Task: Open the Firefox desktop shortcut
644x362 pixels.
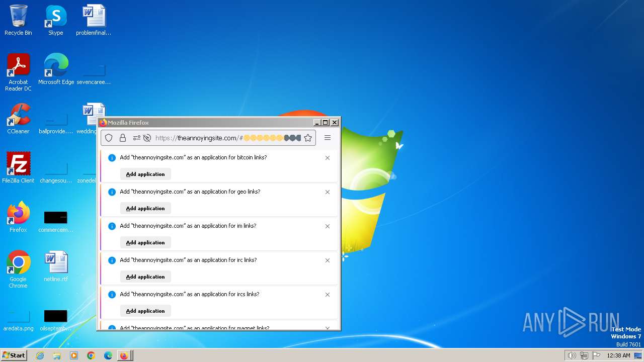Action: [18, 218]
